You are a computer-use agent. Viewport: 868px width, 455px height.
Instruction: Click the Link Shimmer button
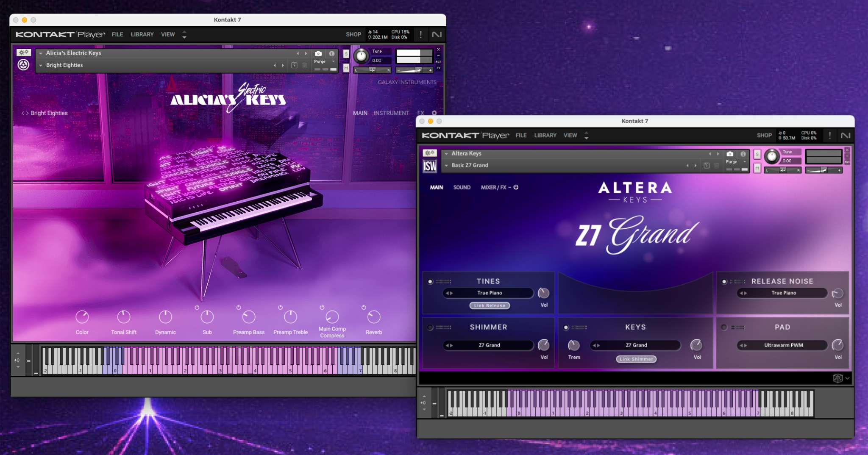(636, 359)
